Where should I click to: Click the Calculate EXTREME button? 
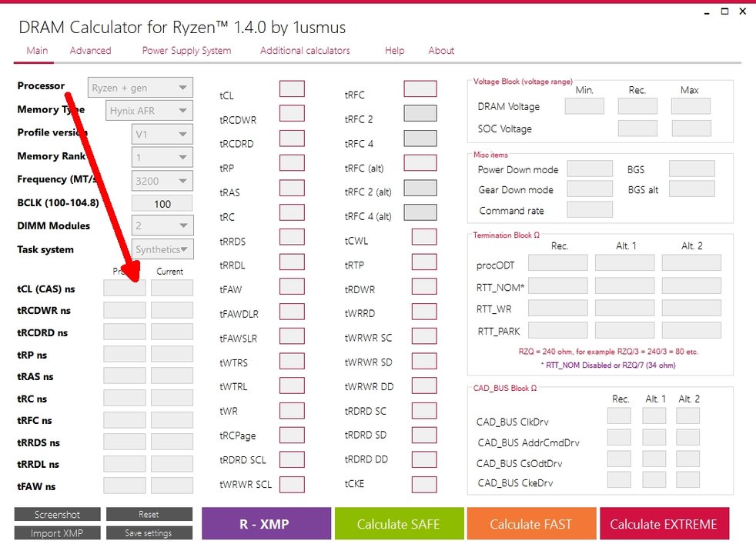pyautogui.click(x=664, y=524)
